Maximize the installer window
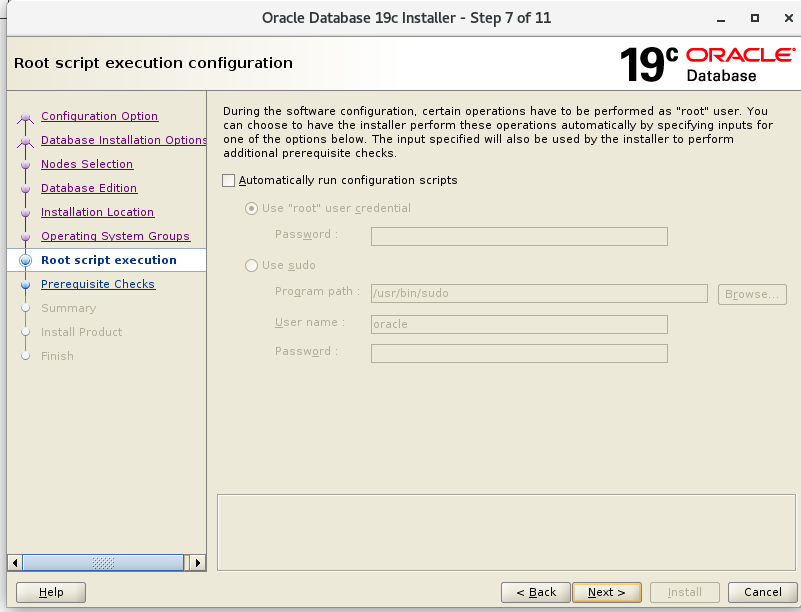801x612 pixels. (755, 18)
